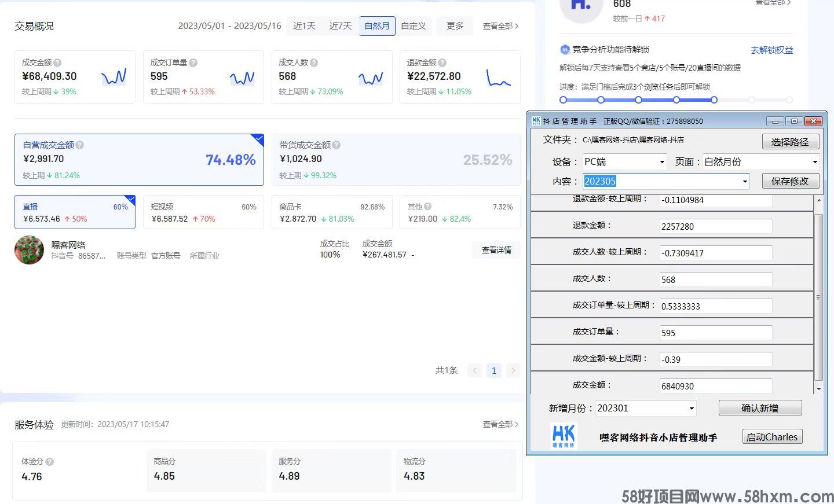The height and width of the screenshot is (504, 834).
Task: Click 物流分 4.83 score card
Action: point(456,470)
